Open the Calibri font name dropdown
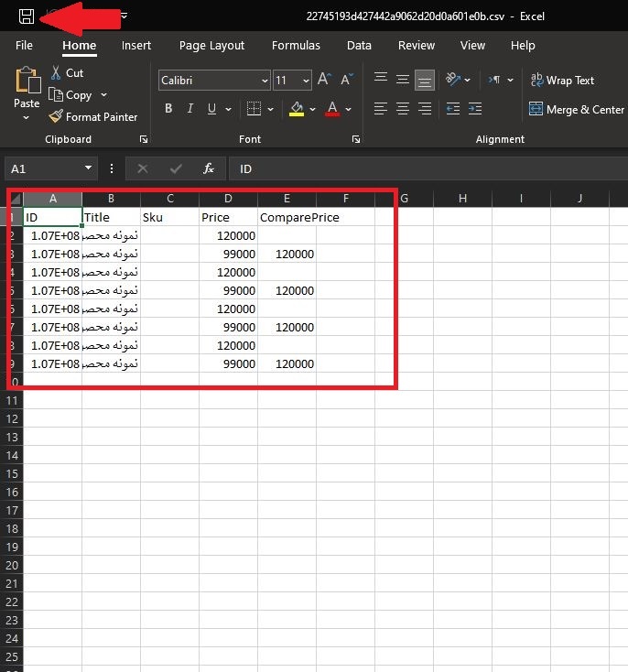This screenshot has height=672, width=628. [x=265, y=81]
